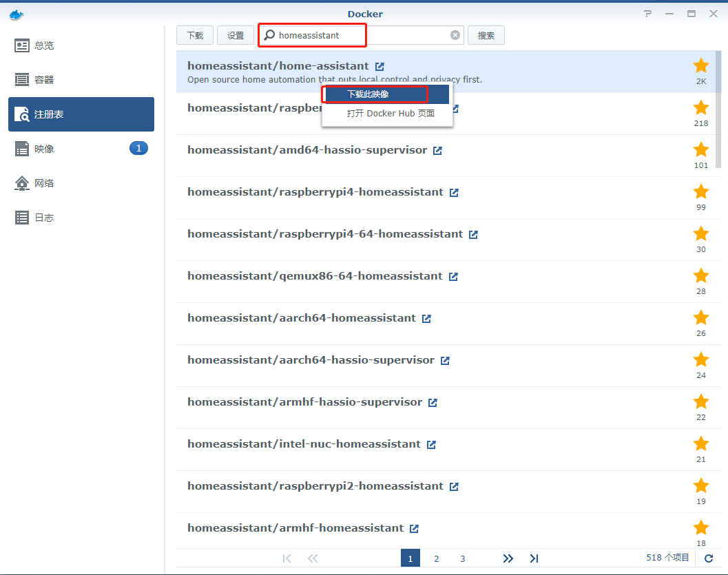728x575 pixels.
Task: Click the star icon rated 99
Action: pyautogui.click(x=701, y=191)
